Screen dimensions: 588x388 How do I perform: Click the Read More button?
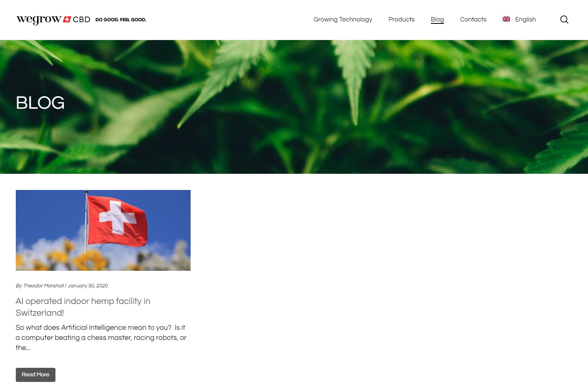[36, 375]
